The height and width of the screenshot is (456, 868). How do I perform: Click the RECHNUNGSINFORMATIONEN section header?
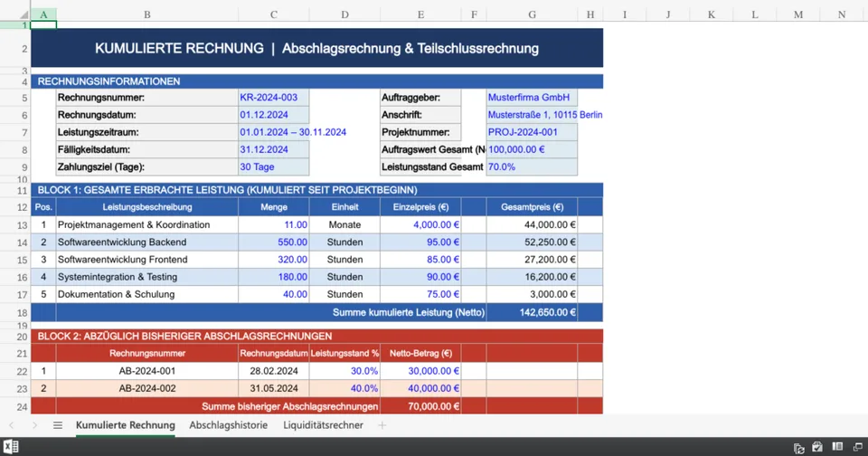(316, 81)
